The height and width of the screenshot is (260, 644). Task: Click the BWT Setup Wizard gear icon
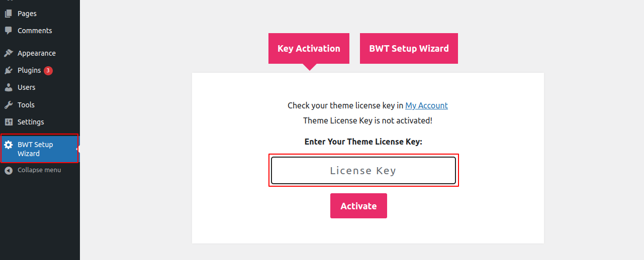pos(8,145)
